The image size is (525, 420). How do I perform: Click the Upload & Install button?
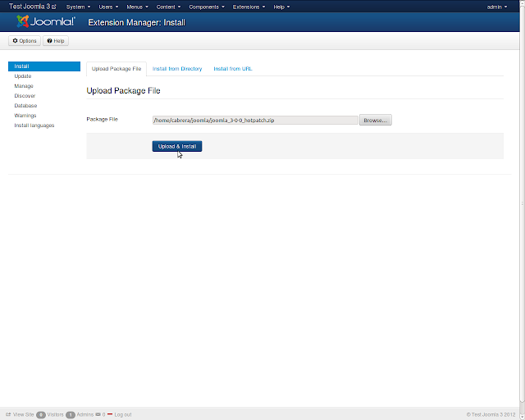(x=177, y=146)
